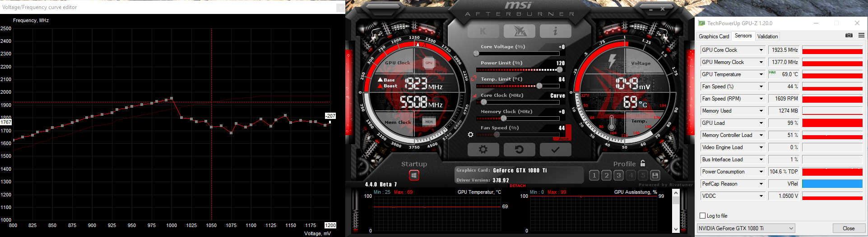Image resolution: width=868 pixels, height=237 pixels.
Task: Click the 104.6 % TDP value
Action: tap(784, 172)
